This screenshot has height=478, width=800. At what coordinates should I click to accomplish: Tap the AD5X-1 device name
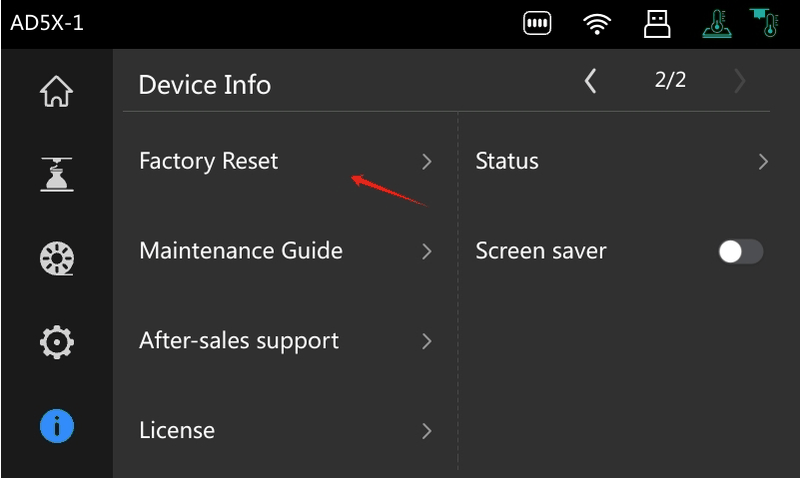[47, 23]
